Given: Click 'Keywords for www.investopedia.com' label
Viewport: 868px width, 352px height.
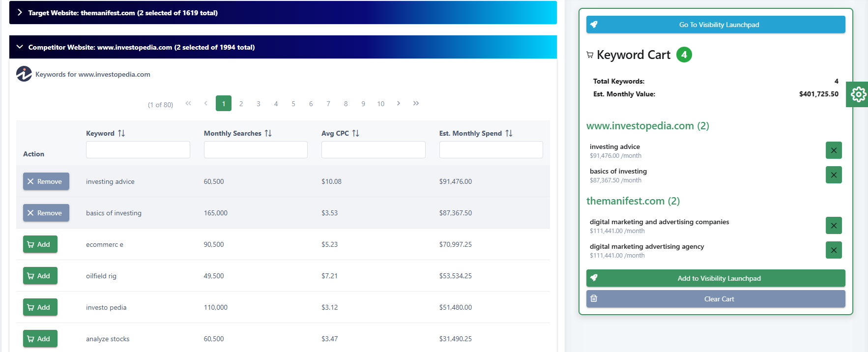Looking at the screenshot, I should coord(93,74).
